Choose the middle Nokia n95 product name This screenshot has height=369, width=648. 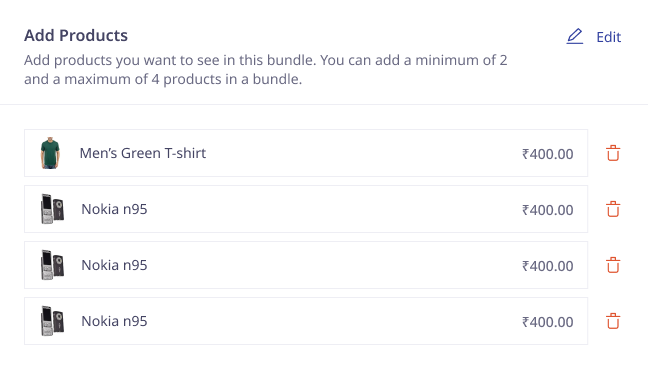click(x=114, y=265)
